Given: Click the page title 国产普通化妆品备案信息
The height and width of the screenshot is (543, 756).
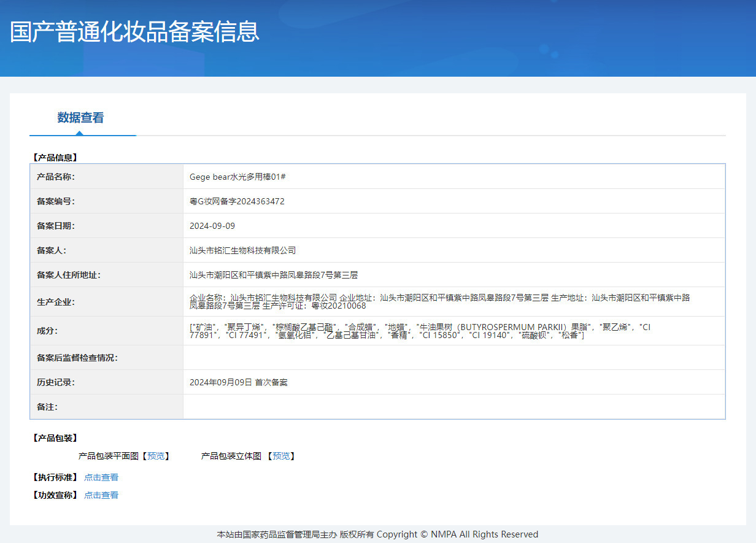Looking at the screenshot, I should click(135, 32).
